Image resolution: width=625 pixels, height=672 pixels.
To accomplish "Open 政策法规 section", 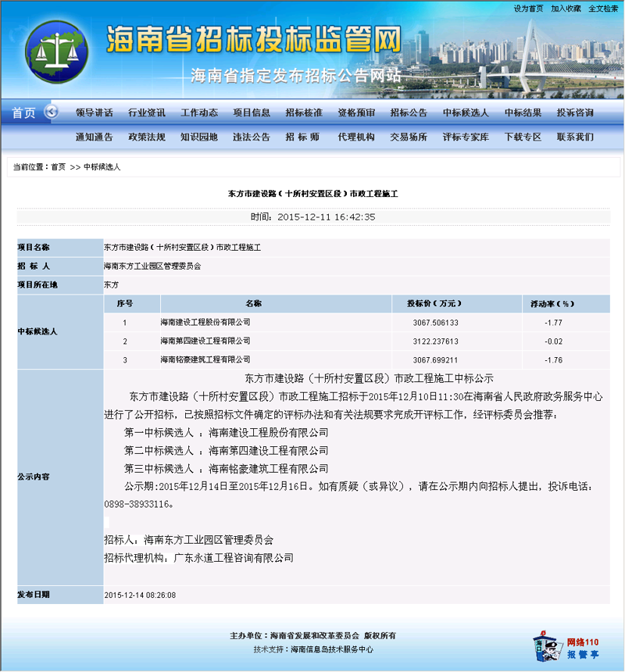I will pyautogui.click(x=147, y=138).
